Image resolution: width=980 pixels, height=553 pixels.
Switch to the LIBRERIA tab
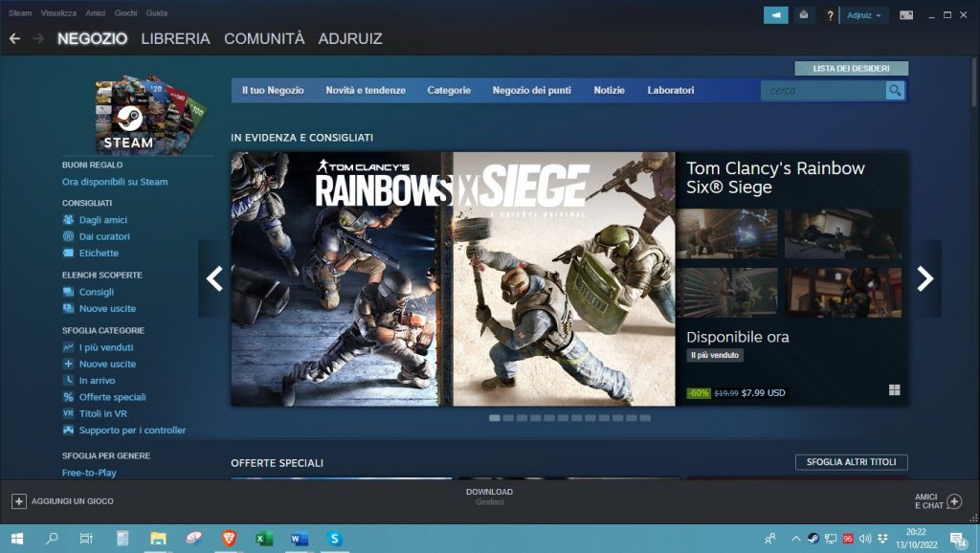click(174, 39)
